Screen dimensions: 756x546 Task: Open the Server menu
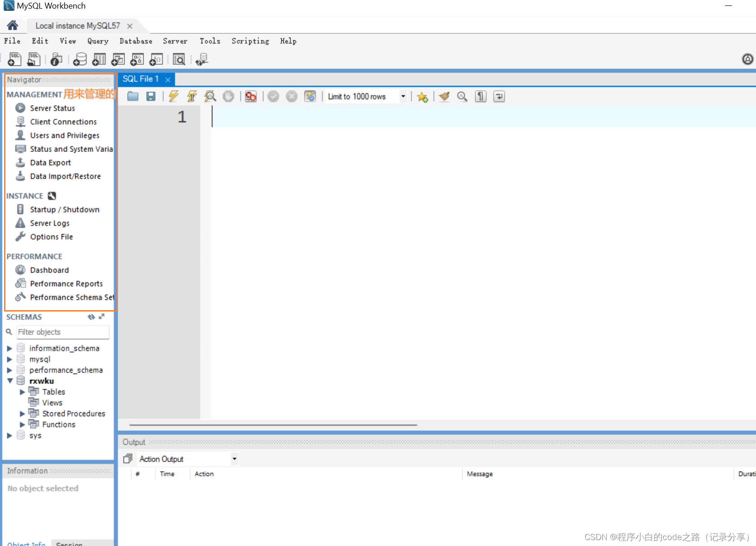(x=175, y=41)
